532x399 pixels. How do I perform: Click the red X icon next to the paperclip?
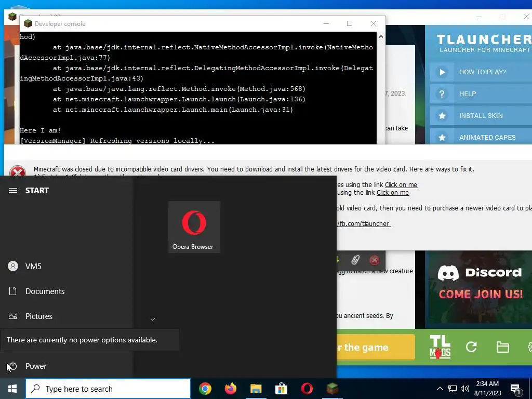pyautogui.click(x=374, y=260)
